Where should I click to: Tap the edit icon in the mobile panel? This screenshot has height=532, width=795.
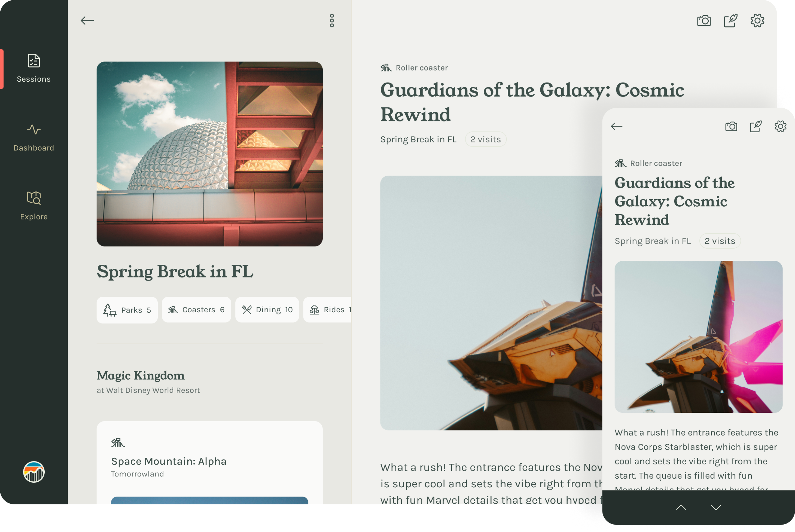pos(756,127)
